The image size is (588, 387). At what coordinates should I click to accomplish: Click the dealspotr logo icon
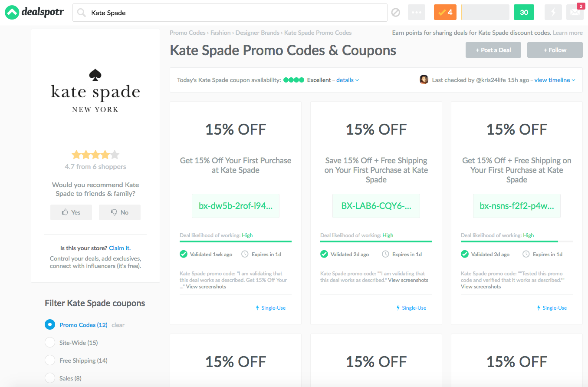click(12, 13)
